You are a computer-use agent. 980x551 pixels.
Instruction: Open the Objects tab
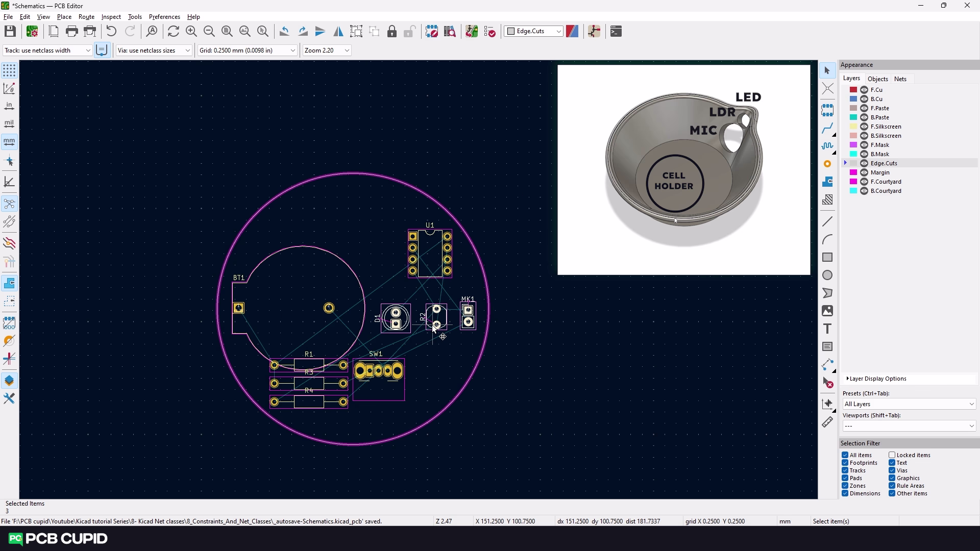(x=877, y=79)
